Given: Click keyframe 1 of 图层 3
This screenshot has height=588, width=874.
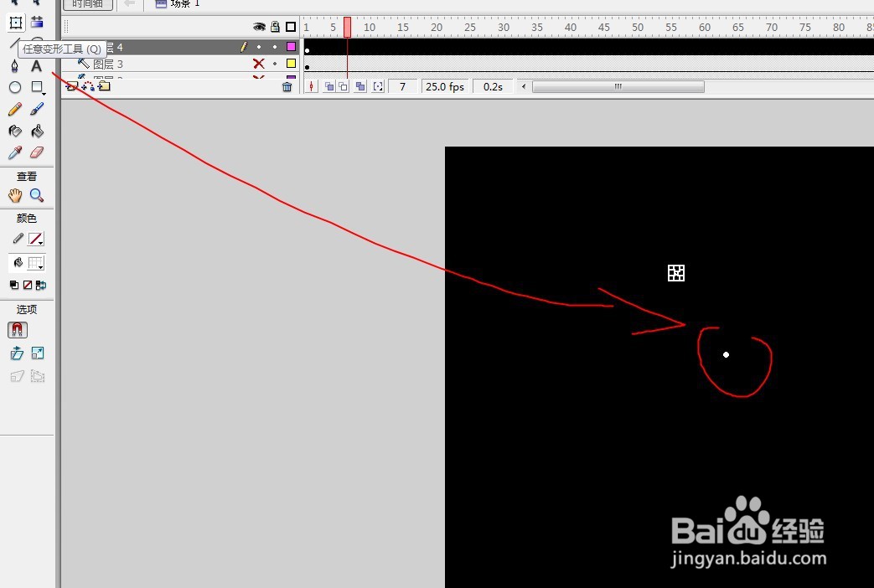Looking at the screenshot, I should pyautogui.click(x=308, y=64).
